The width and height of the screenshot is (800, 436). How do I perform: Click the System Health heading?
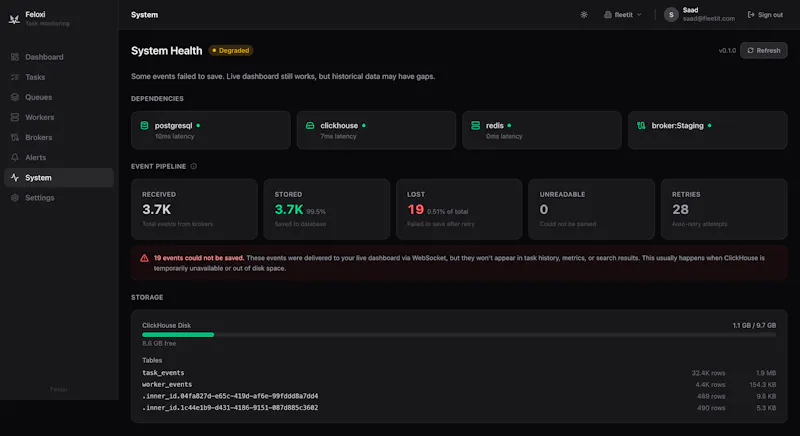pyautogui.click(x=166, y=50)
